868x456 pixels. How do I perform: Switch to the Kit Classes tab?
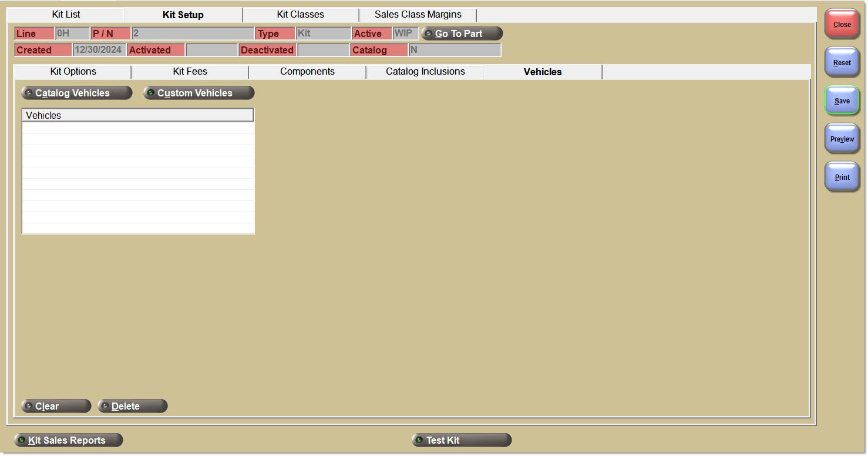point(300,15)
